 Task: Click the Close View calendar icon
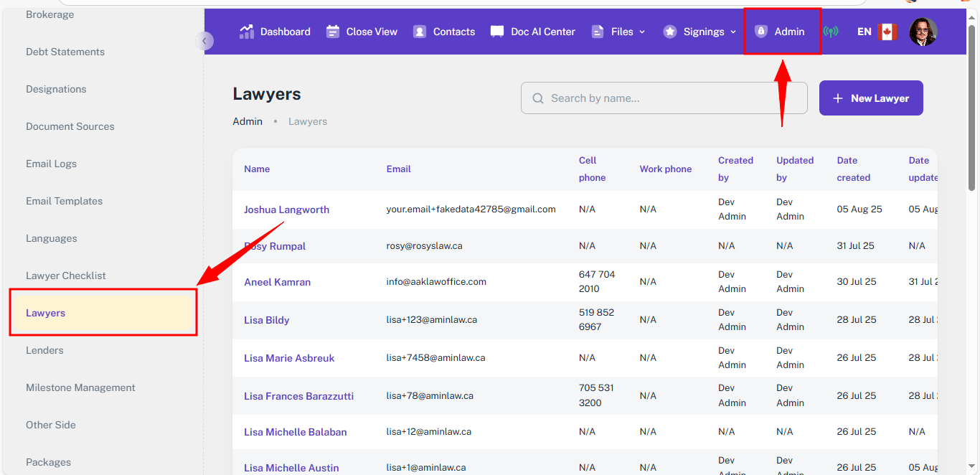333,32
